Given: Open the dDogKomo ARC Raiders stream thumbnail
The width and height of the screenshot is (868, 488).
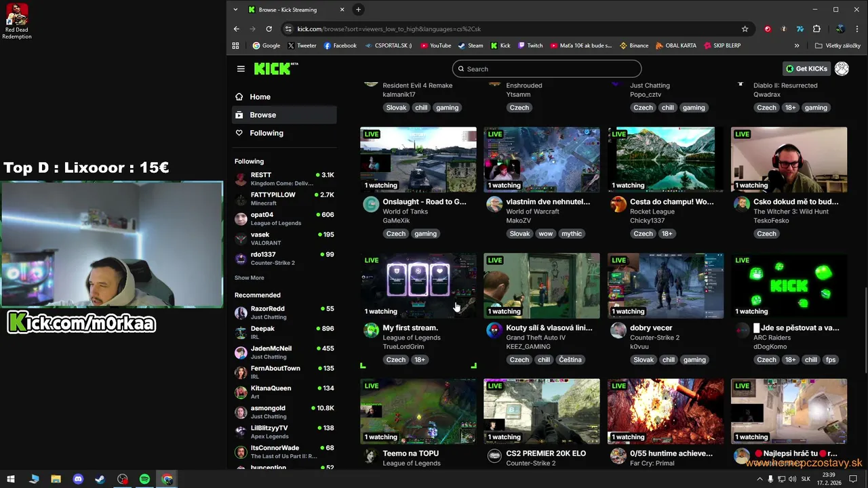Looking at the screenshot, I should coord(789,286).
